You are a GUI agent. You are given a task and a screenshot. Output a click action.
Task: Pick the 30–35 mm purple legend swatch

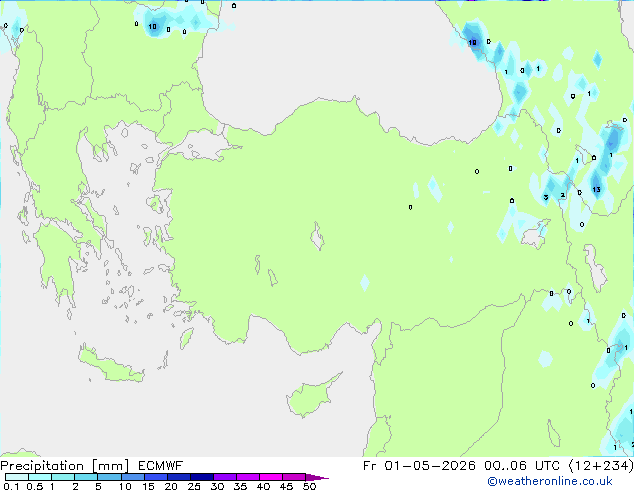(x=224, y=477)
